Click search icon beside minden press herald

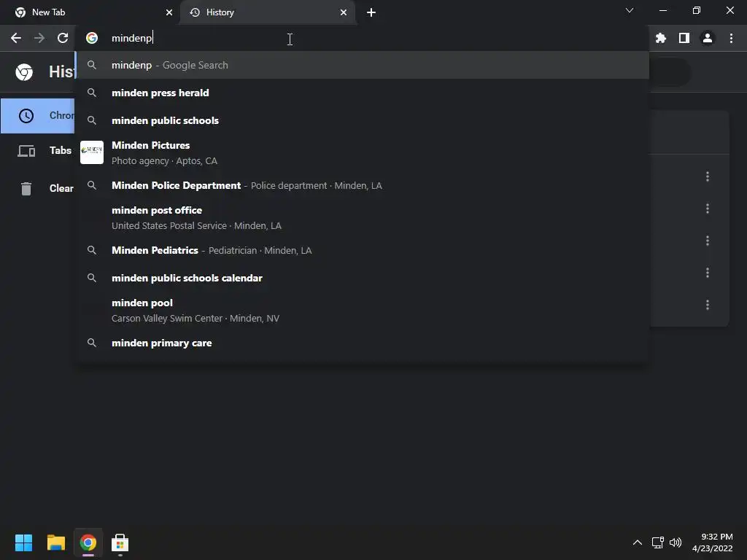(92, 93)
